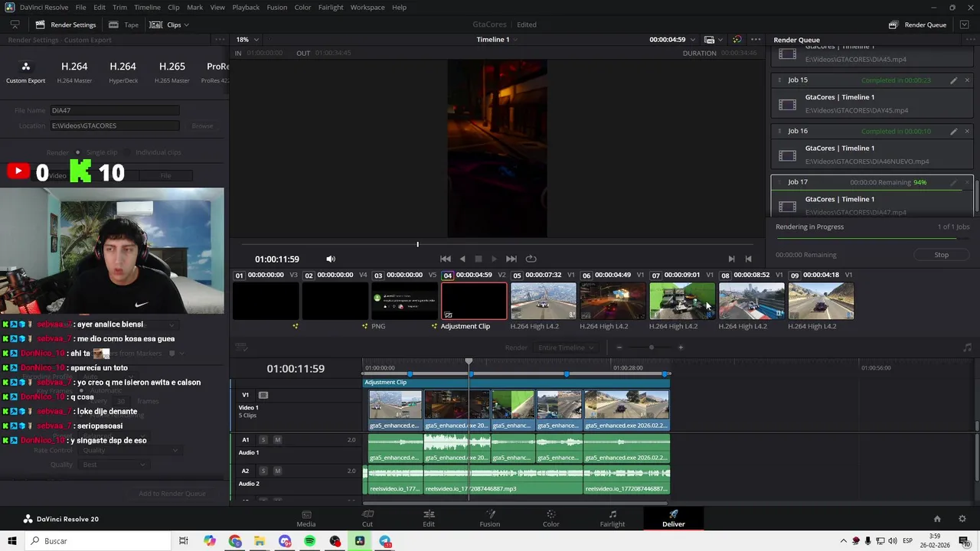Mute audio track A2
Image resolution: width=980 pixels, height=551 pixels.
pyautogui.click(x=277, y=471)
